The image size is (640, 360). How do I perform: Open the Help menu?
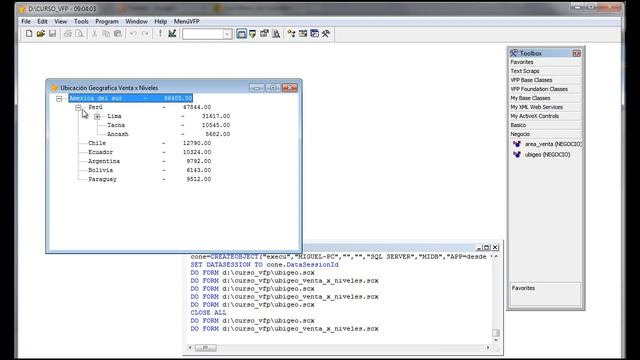pos(160,21)
